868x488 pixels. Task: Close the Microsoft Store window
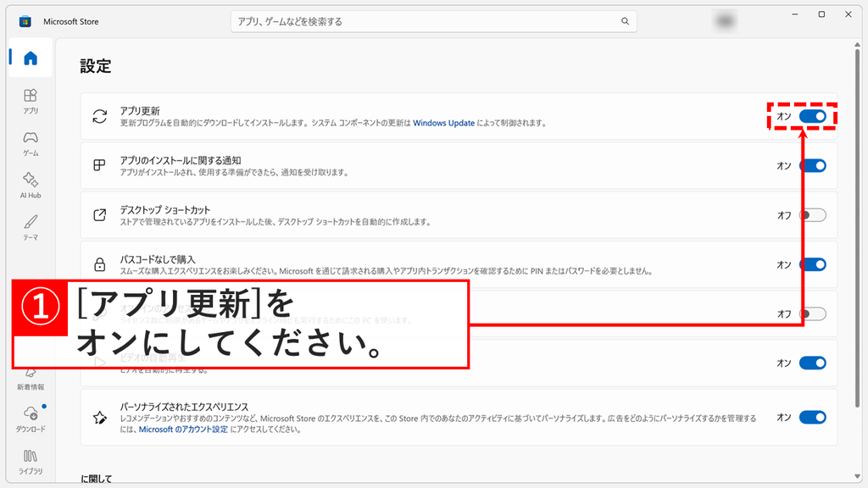point(848,14)
